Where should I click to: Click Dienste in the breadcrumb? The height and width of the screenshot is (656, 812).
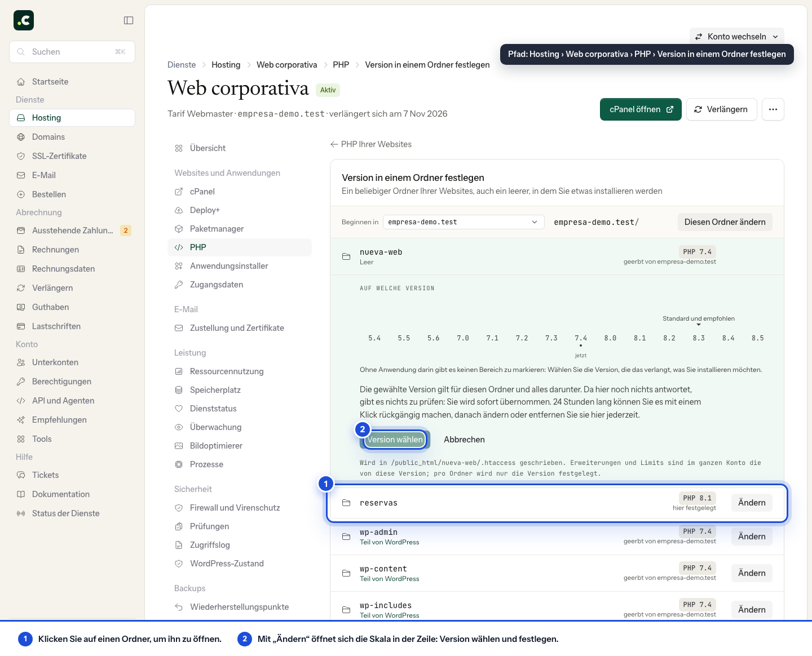(x=182, y=65)
